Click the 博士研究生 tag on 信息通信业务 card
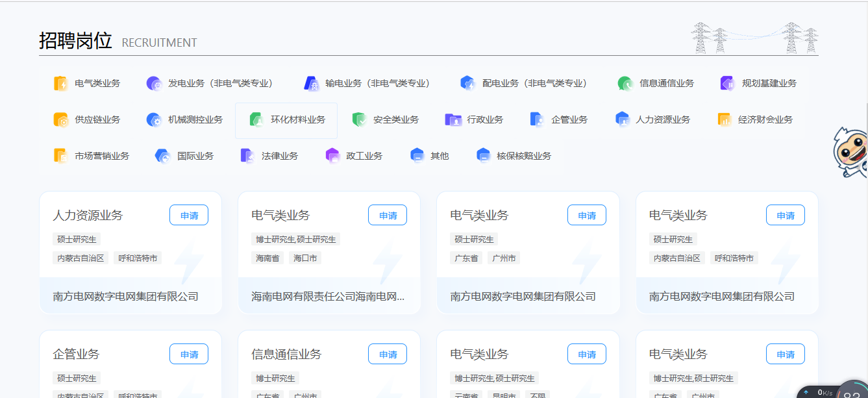The height and width of the screenshot is (398, 868). point(275,378)
